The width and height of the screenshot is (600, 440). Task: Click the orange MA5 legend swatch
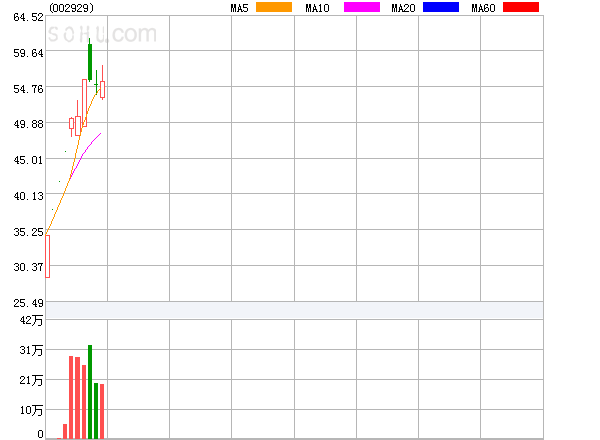tap(274, 7)
